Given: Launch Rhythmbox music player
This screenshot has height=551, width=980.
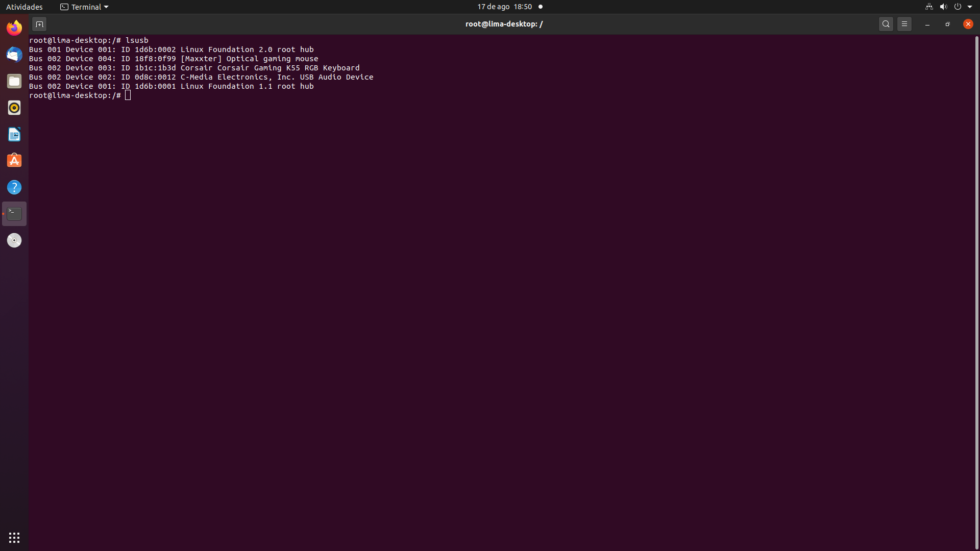Looking at the screenshot, I should (14, 108).
